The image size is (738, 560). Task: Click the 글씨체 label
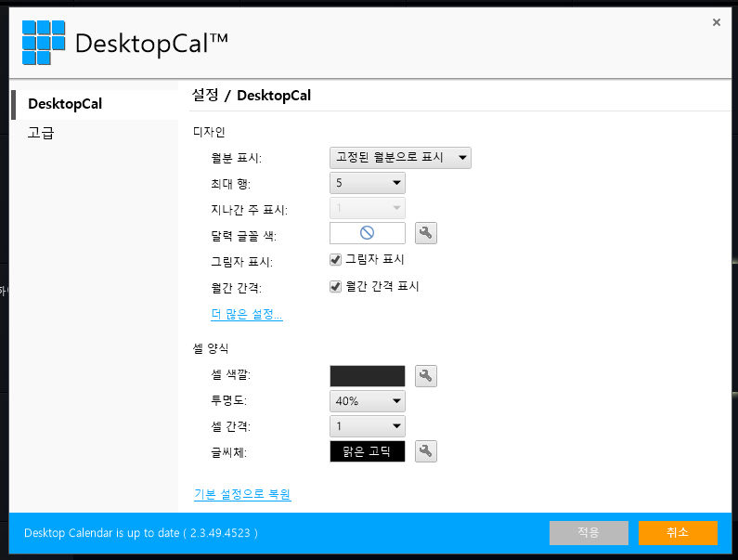tap(228, 452)
